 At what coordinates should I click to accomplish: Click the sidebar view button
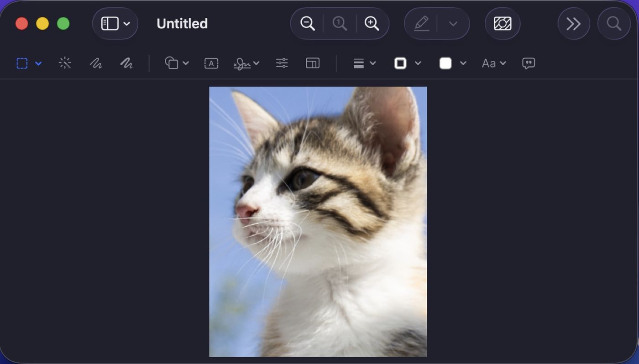tap(110, 24)
